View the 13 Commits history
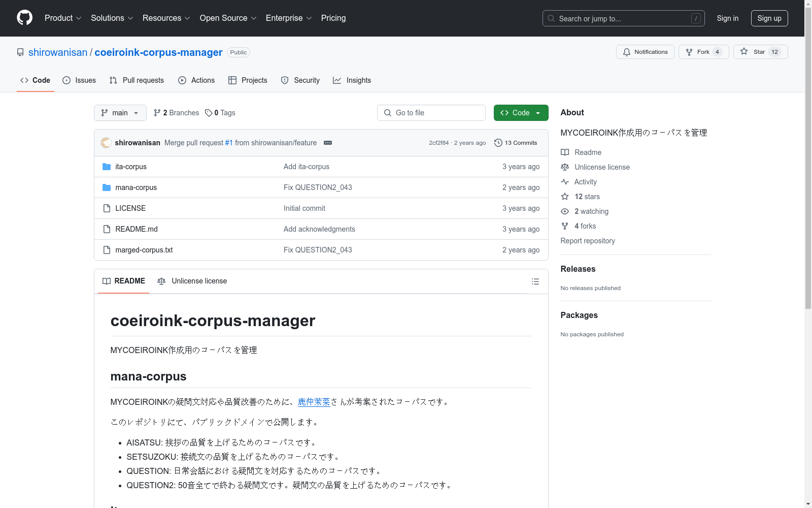The height and width of the screenshot is (508, 812). coord(516,143)
